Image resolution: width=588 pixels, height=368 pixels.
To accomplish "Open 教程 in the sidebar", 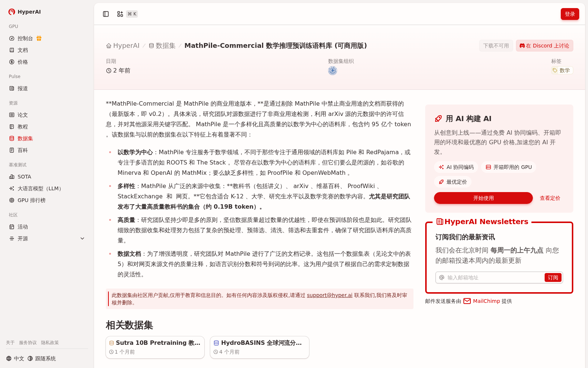I will click(x=22, y=127).
